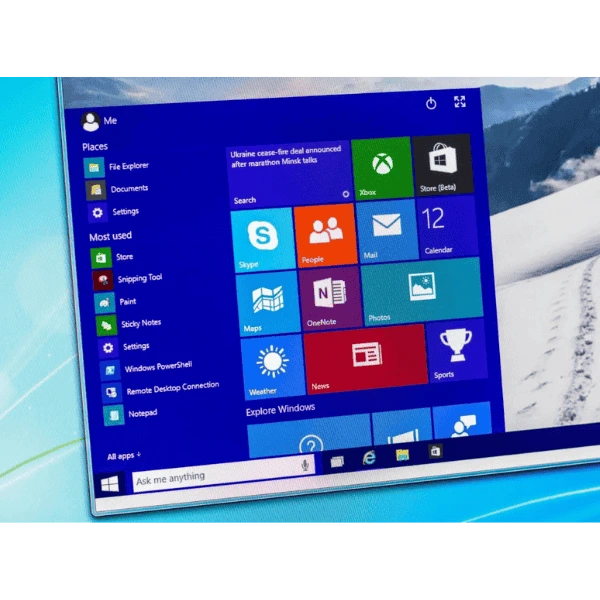Open the help question mark tile
The height and width of the screenshot is (600, 600).
310,437
